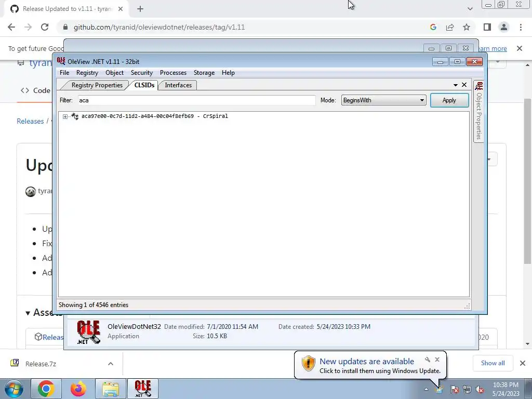This screenshot has height=399, width=532.
Task: Show hidden system tray icons
Action: point(426,389)
